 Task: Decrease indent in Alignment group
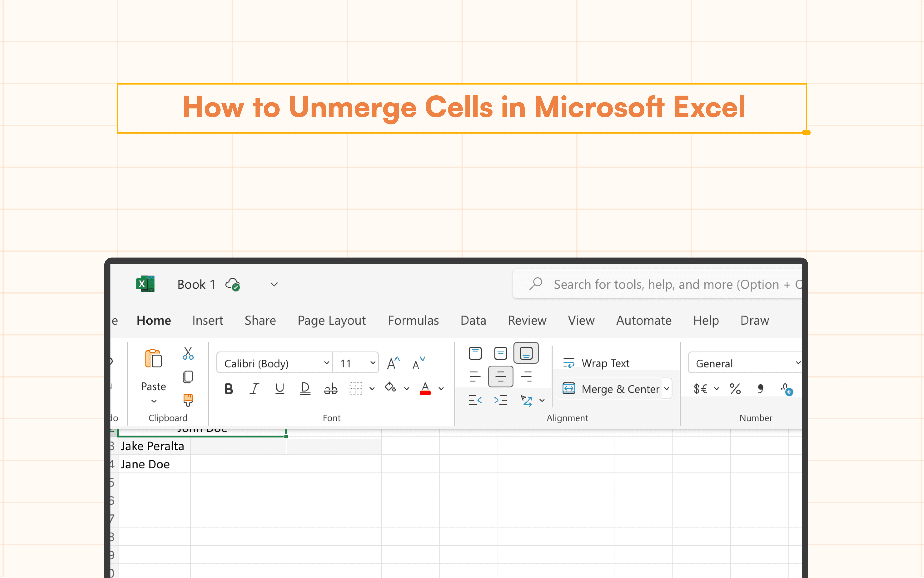475,400
